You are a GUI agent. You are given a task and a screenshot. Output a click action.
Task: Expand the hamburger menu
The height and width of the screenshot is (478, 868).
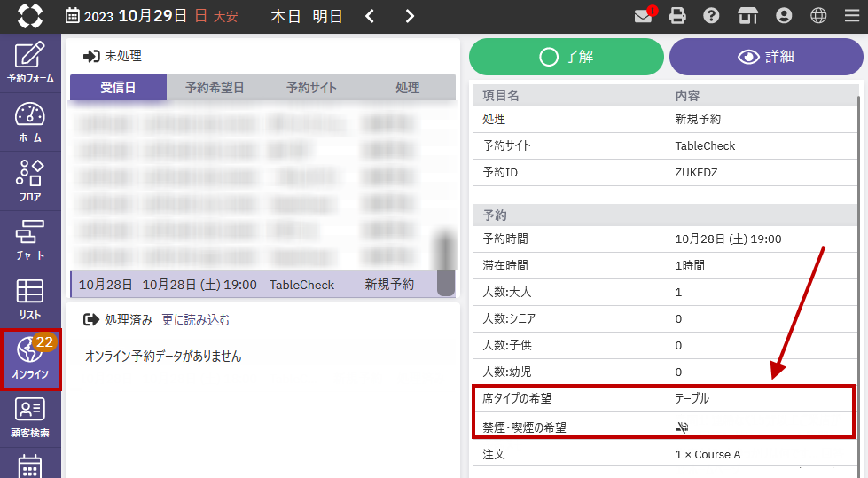[851, 16]
